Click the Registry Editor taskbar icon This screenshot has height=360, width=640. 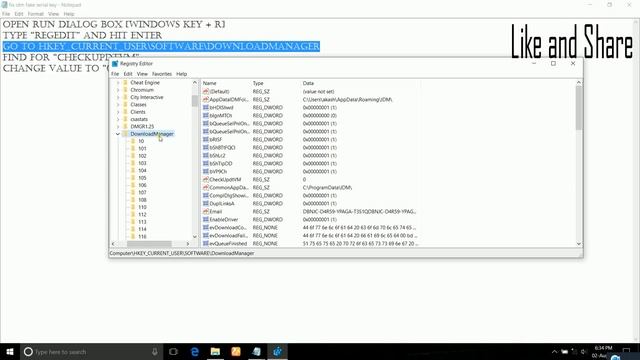point(277,351)
